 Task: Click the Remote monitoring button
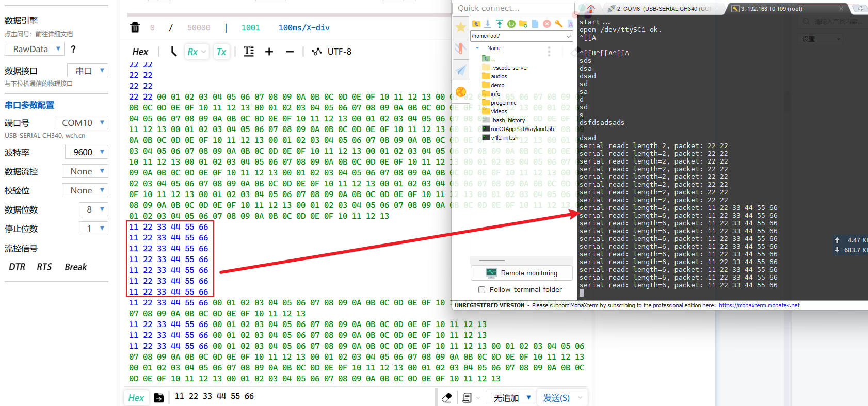tap(521, 273)
